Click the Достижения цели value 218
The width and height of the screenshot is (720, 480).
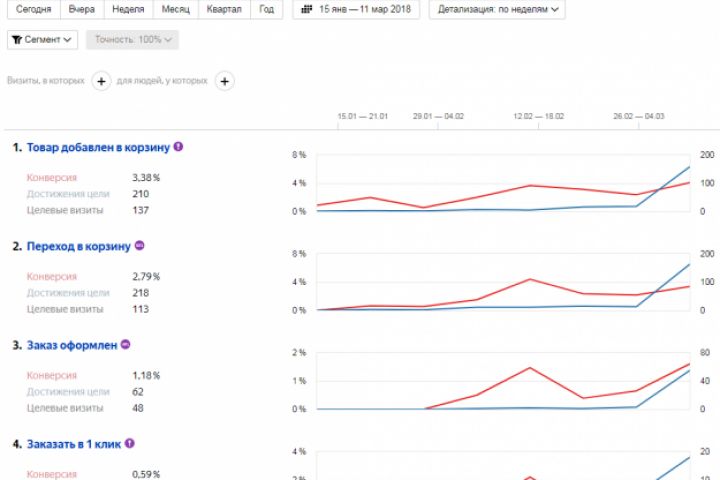141,293
